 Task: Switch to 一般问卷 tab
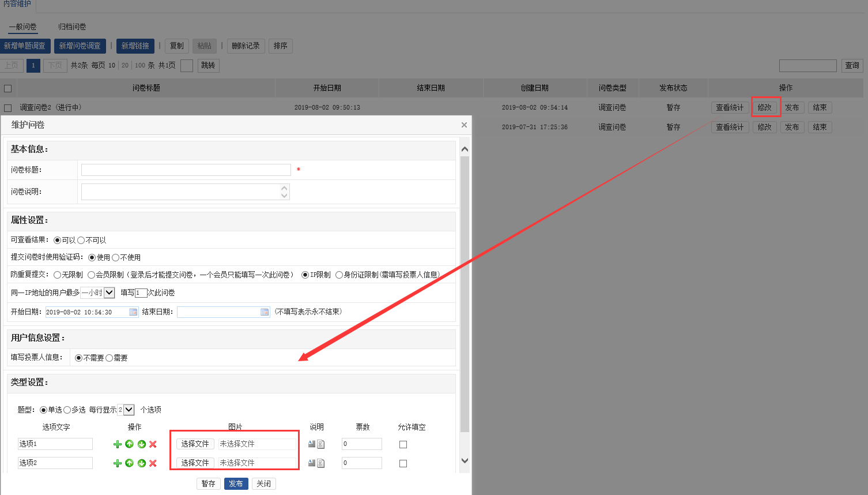[x=22, y=27]
